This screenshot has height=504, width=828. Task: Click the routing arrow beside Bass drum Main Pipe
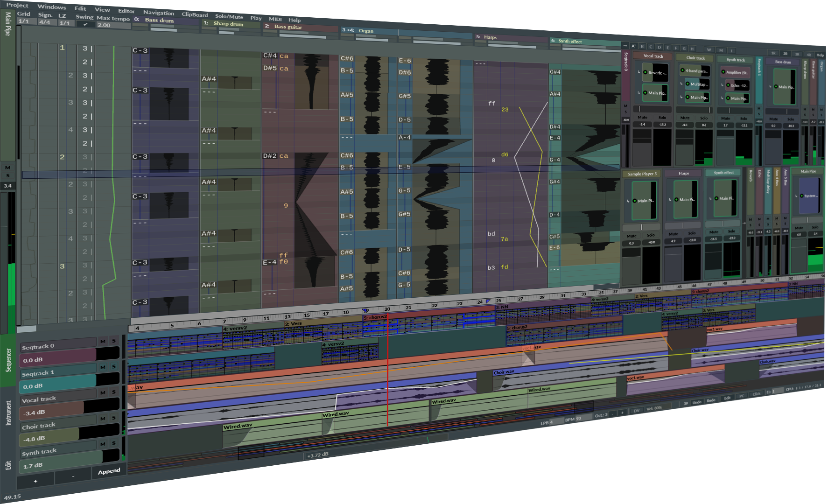[770, 86]
